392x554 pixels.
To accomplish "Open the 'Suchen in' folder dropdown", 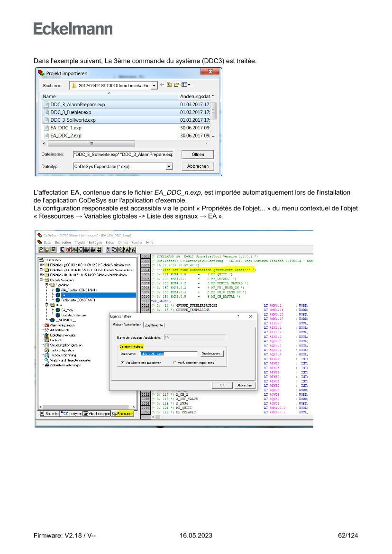I will point(155,86).
